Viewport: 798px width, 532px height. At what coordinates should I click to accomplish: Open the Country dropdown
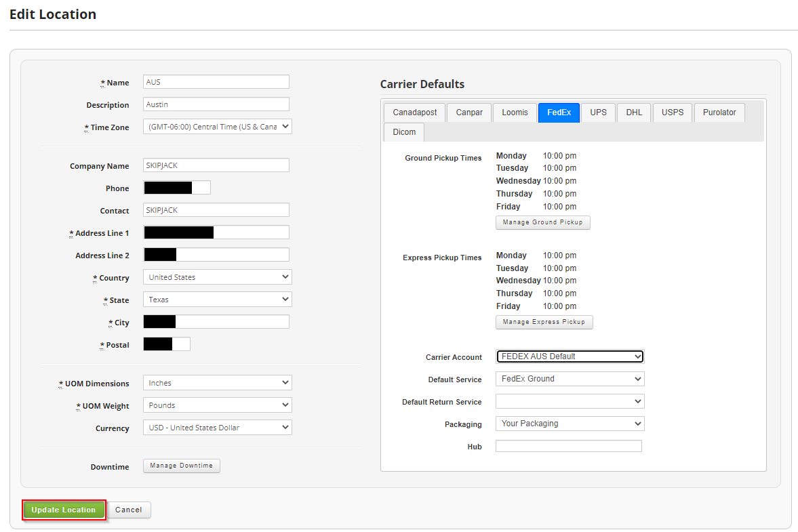pos(217,277)
